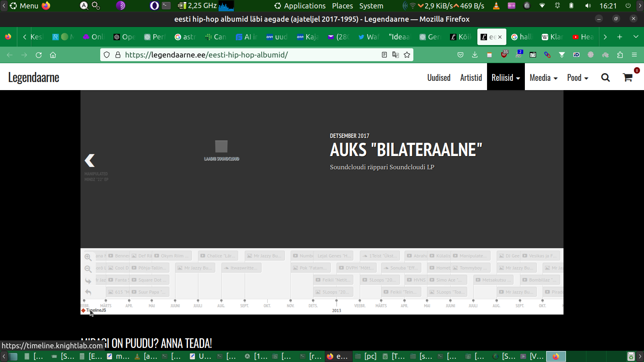Open the Applications system menu
This screenshot has width=644, height=362.
(300, 6)
